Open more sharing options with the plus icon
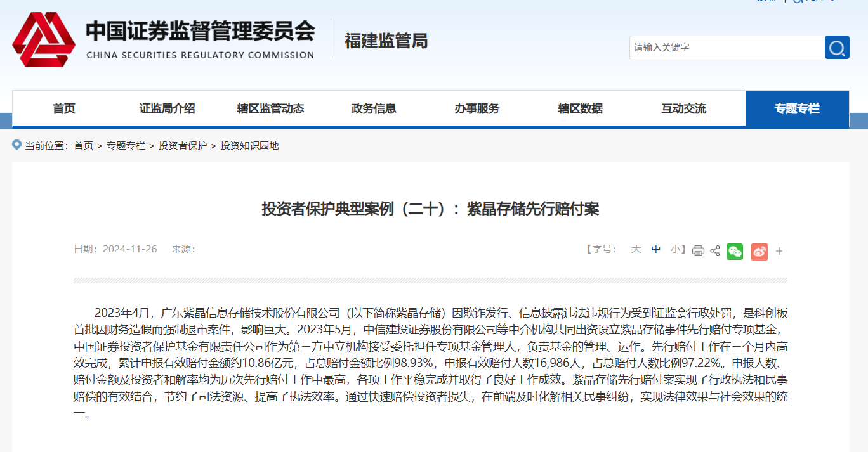 pyautogui.click(x=779, y=251)
